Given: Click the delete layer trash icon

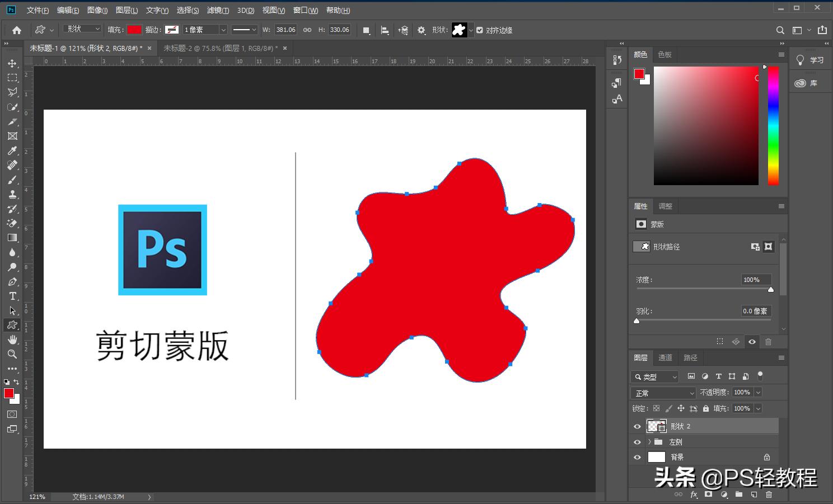Looking at the screenshot, I should tap(769, 495).
